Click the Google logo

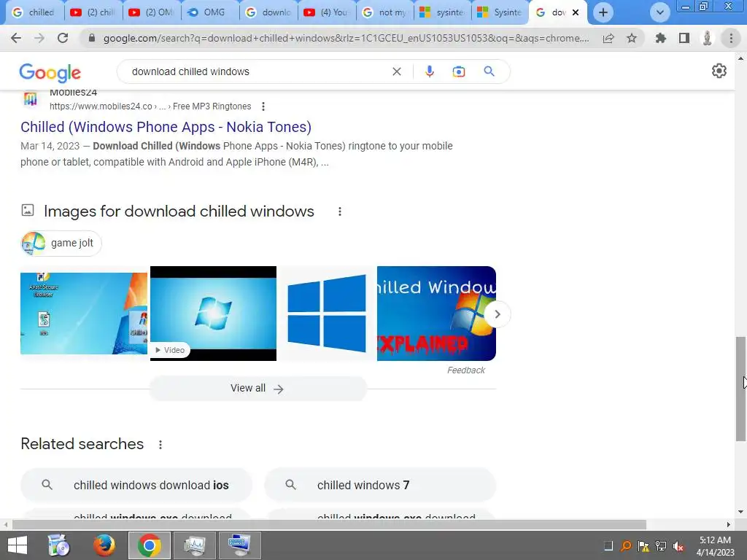(50, 72)
